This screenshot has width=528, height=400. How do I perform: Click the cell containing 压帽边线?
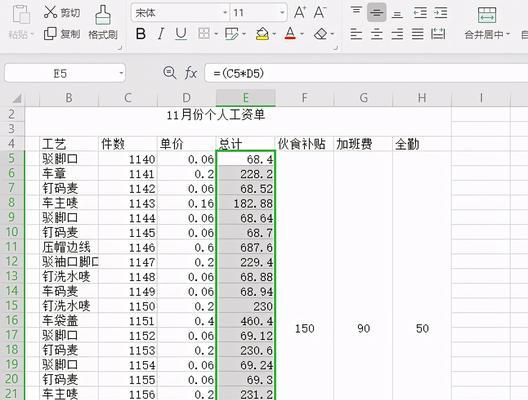point(69,247)
